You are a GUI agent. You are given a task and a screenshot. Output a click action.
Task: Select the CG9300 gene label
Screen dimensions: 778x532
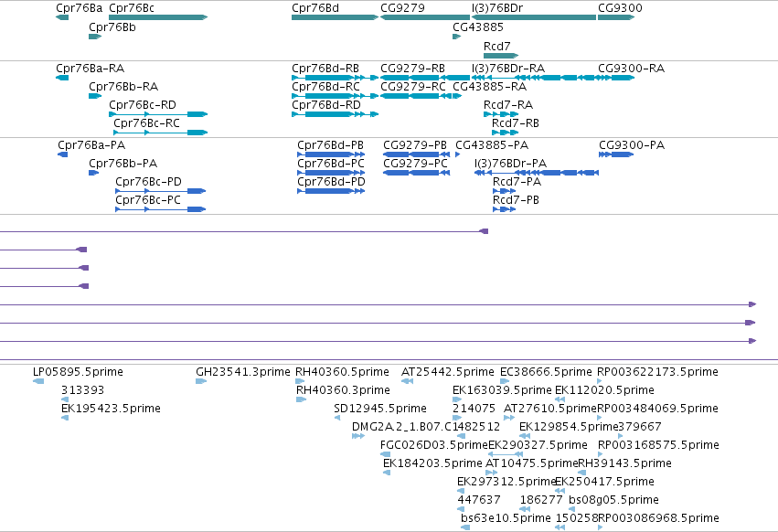pyautogui.click(x=620, y=8)
